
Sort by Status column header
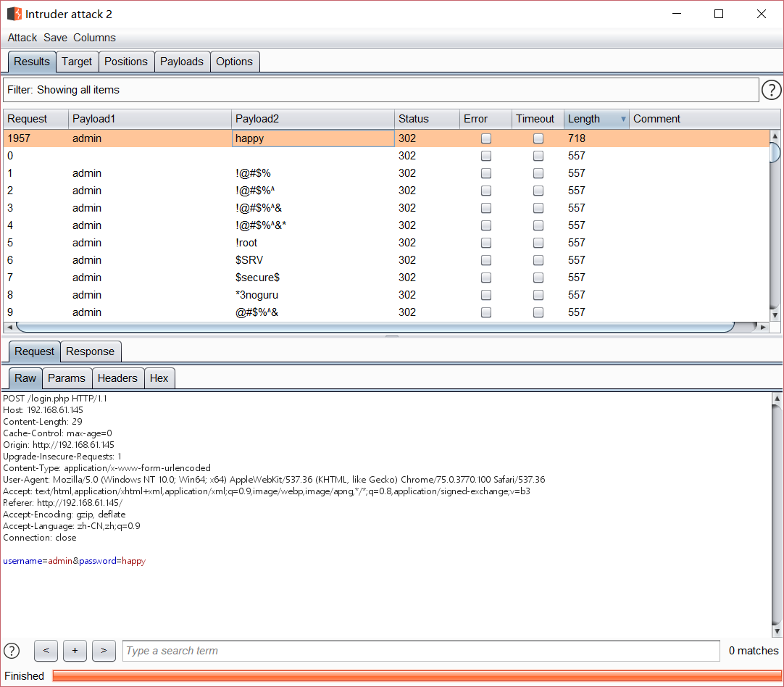pos(427,119)
